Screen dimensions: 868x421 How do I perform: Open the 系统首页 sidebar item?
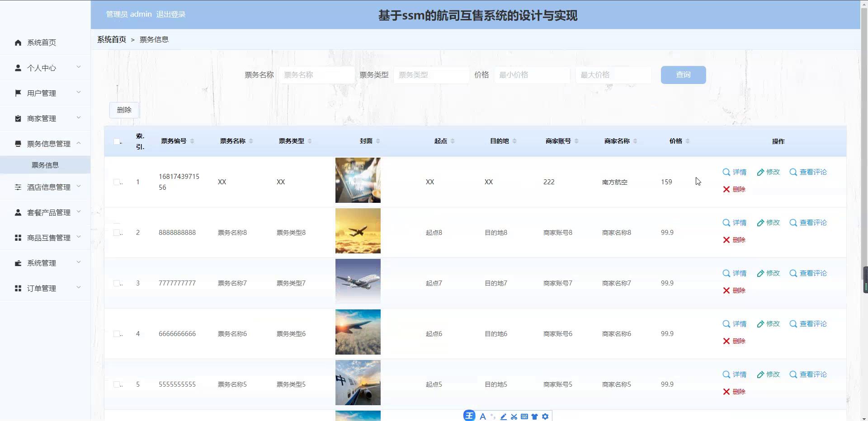[x=45, y=42]
